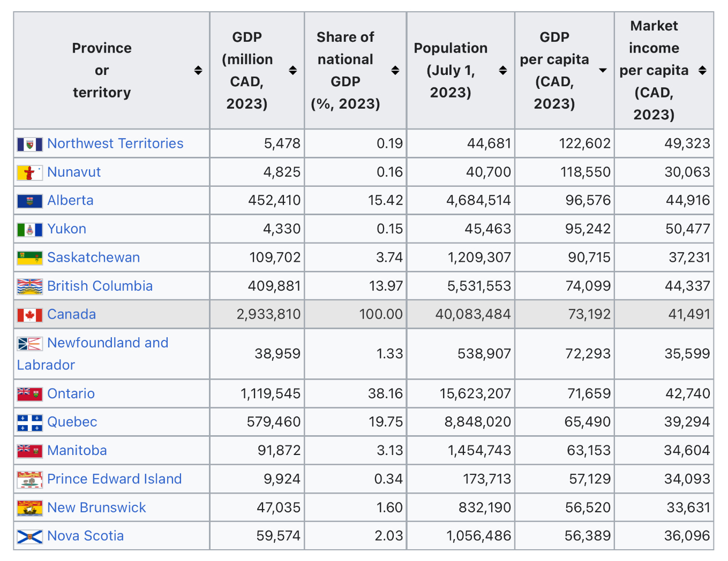Click the Quebec flag icon
The height and width of the screenshot is (561, 728).
click(x=29, y=422)
